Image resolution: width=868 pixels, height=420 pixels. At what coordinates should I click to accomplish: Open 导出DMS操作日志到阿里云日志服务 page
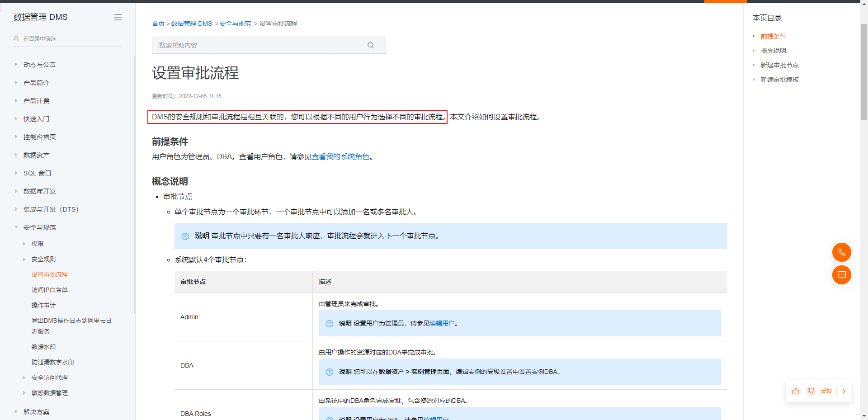tap(71, 326)
